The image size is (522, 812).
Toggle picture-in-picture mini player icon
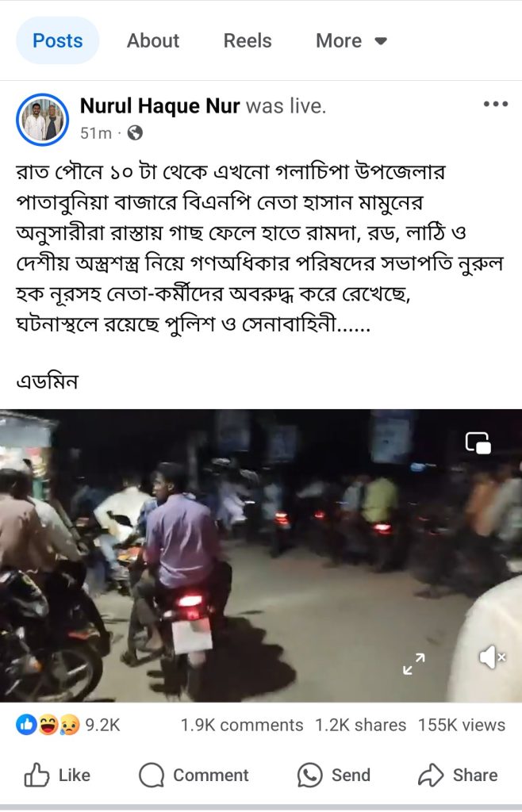pos(478,442)
